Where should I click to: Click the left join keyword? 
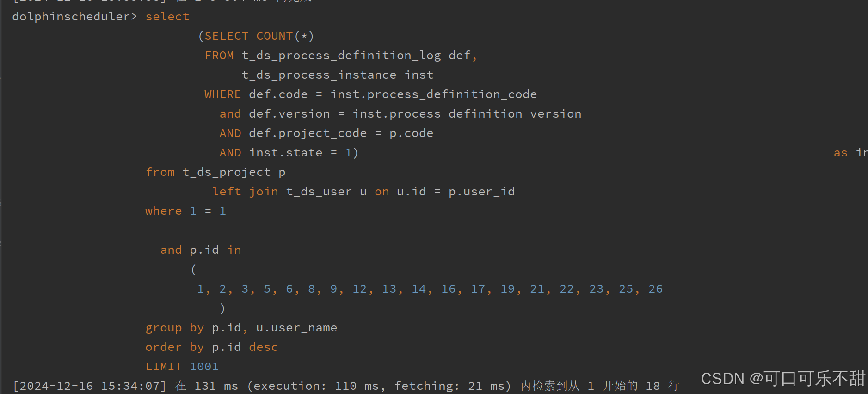coord(245,192)
